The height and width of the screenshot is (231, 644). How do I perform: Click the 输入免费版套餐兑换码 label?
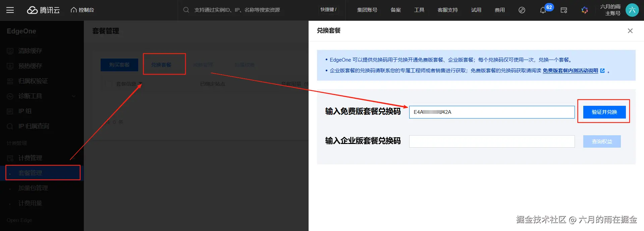[363, 111]
